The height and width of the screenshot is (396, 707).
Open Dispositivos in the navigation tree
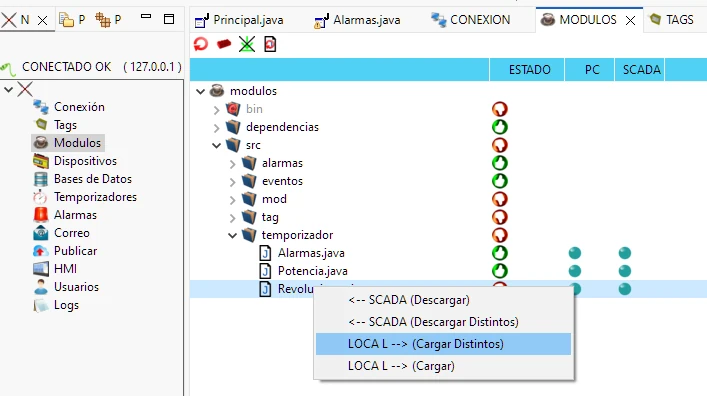(x=85, y=161)
